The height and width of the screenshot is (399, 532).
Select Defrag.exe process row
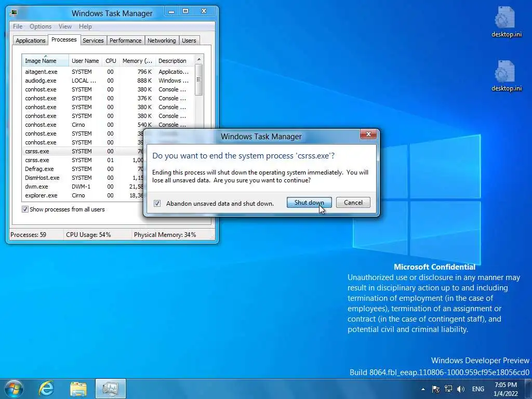83,169
